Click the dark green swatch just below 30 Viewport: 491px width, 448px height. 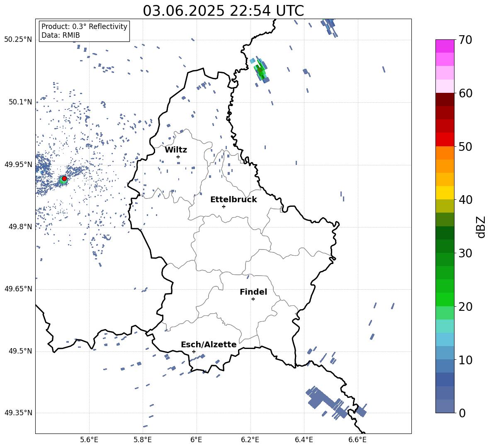pyautogui.click(x=445, y=259)
